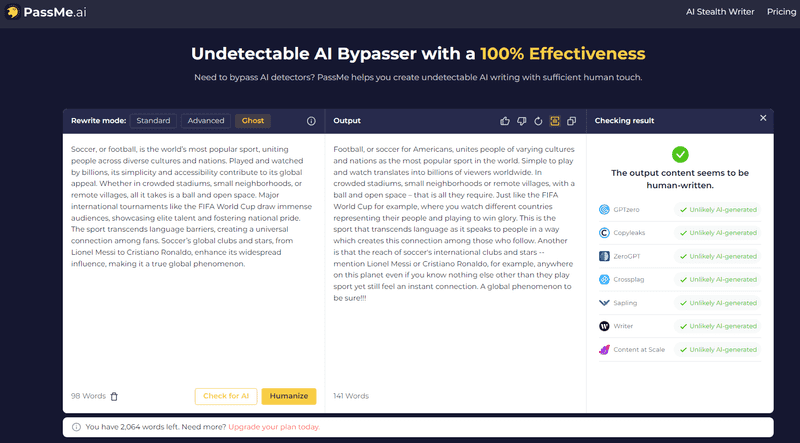Regenerate the output with refresh icon
This screenshot has width=800, height=443.
pyautogui.click(x=538, y=121)
